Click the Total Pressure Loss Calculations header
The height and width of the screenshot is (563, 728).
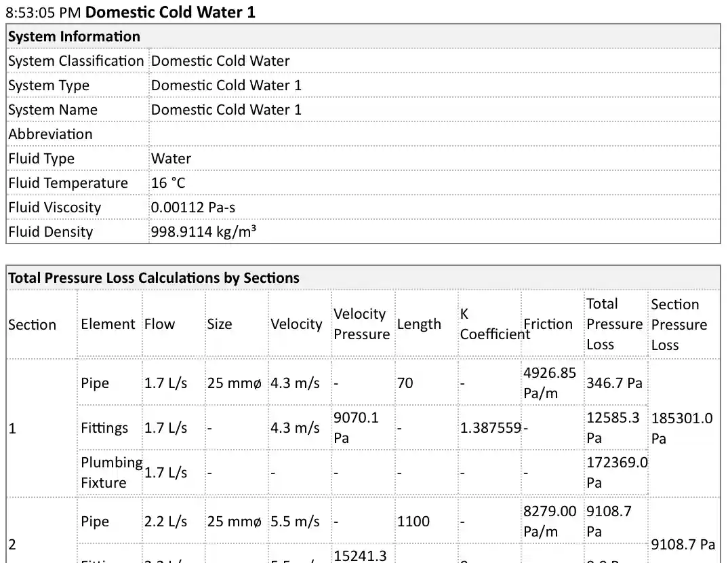click(153, 278)
